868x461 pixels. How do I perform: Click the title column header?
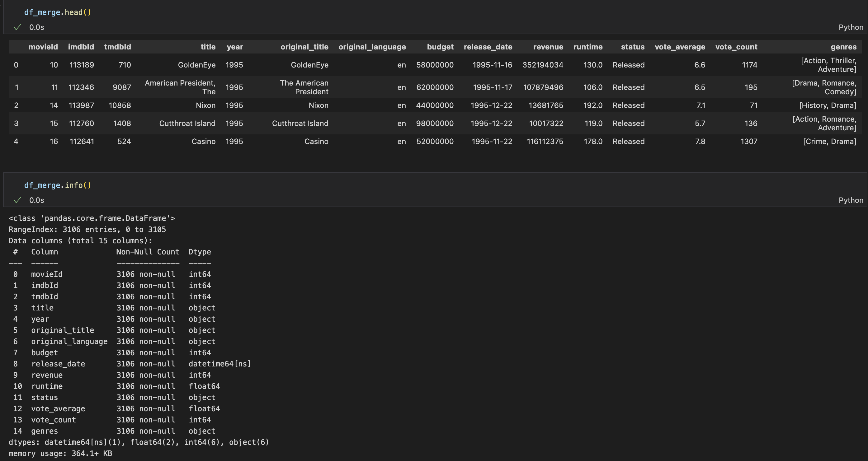208,47
